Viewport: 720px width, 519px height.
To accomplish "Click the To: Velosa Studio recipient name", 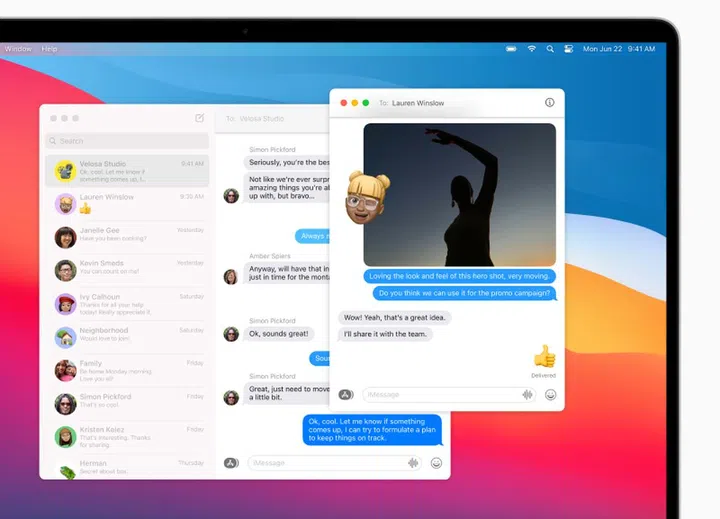I will (x=262, y=118).
